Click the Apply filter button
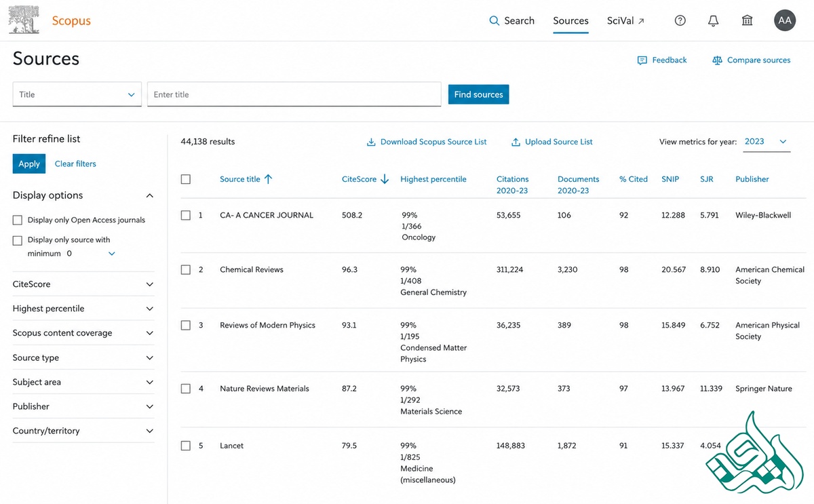Viewport: 814px width, 504px height. click(29, 163)
